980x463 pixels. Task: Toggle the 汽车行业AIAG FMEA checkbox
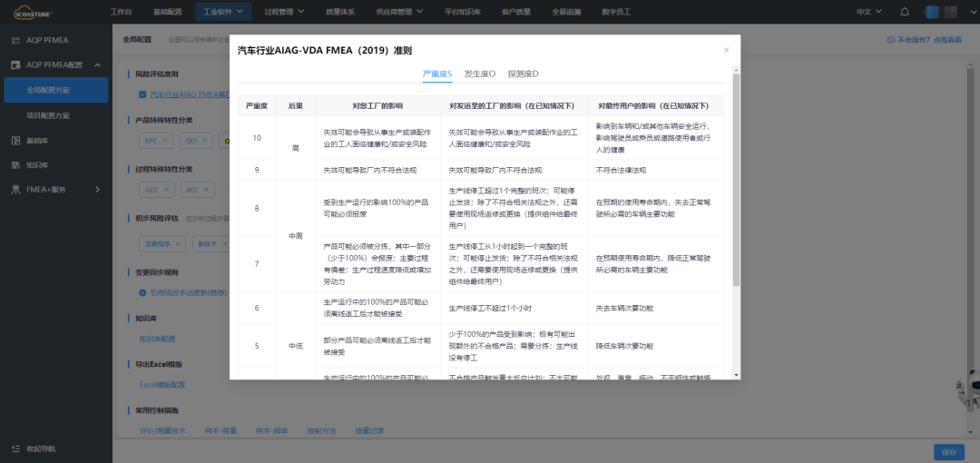pos(143,94)
